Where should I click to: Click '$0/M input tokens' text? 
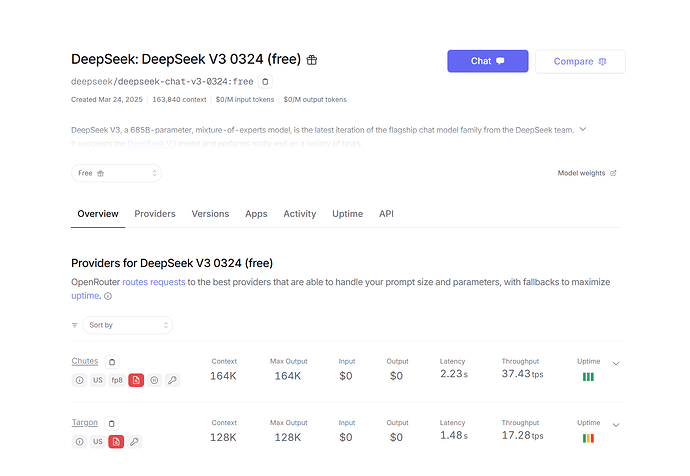coord(245,100)
